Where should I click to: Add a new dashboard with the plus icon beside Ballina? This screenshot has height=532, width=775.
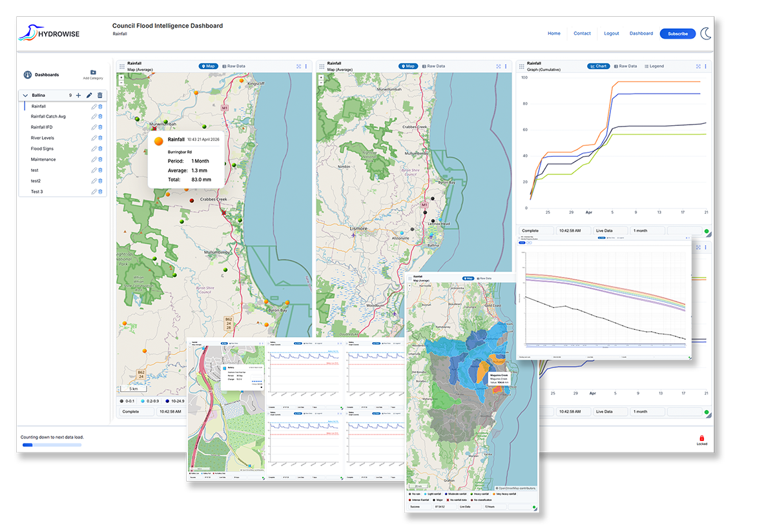[78, 95]
